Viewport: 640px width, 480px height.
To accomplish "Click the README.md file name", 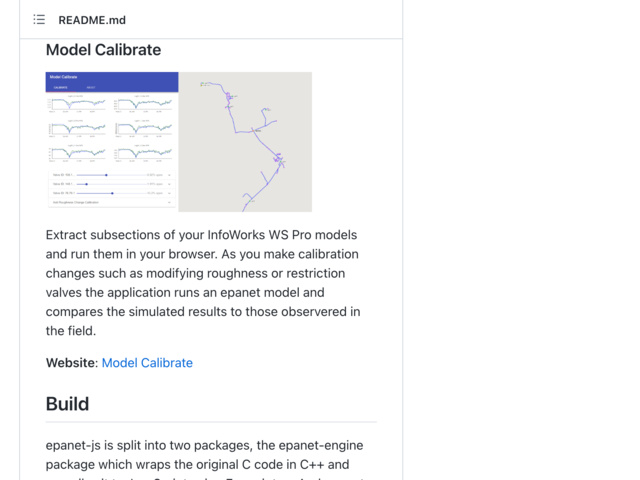I will tap(92, 19).
